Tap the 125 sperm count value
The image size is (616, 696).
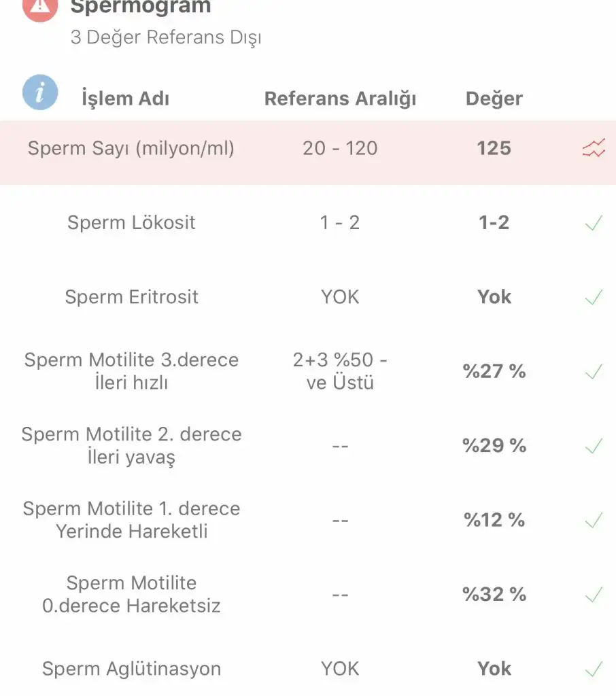(x=494, y=148)
